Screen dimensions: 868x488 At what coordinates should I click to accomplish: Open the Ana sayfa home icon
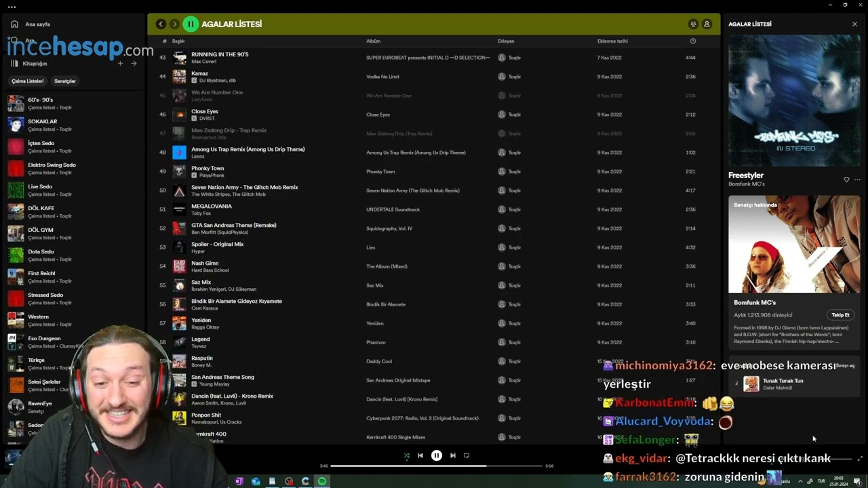coord(14,24)
